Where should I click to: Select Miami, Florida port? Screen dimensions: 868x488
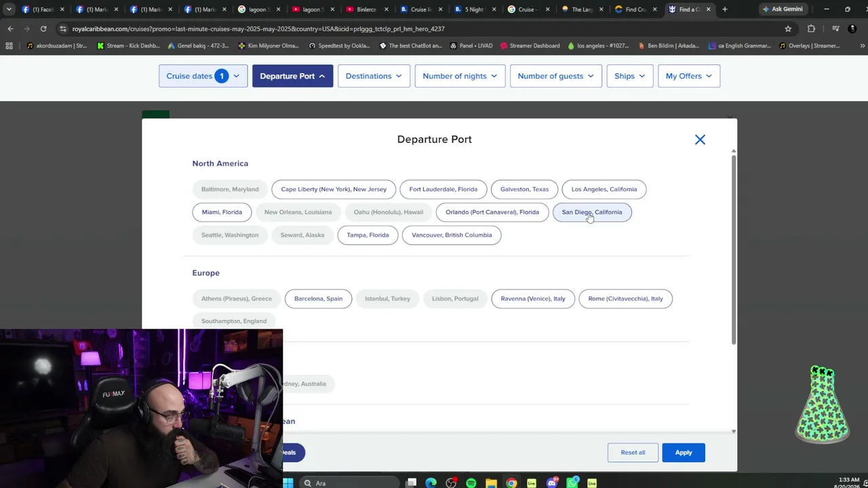[222, 212]
